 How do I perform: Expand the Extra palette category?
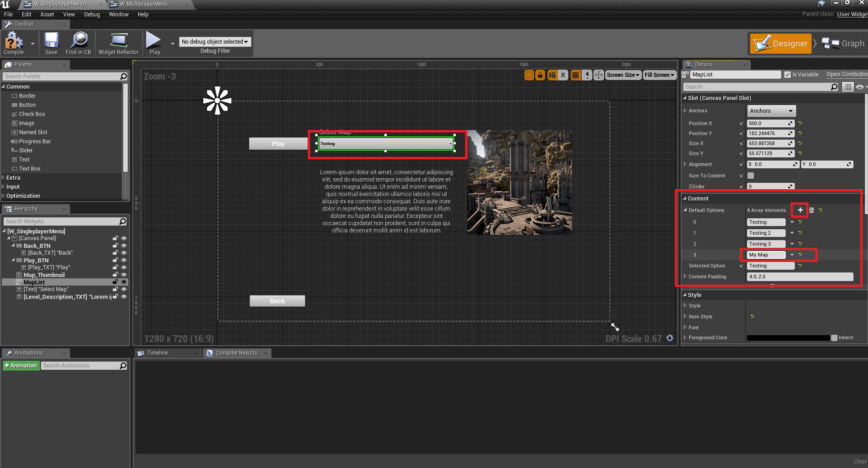(x=13, y=178)
